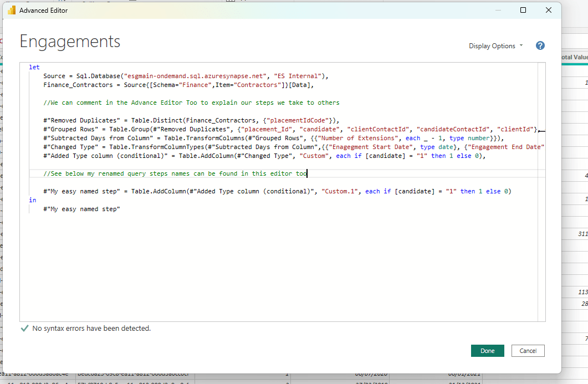Click the 'No syntax errors have been detected' message
This screenshot has width=588, height=384.
click(91, 329)
